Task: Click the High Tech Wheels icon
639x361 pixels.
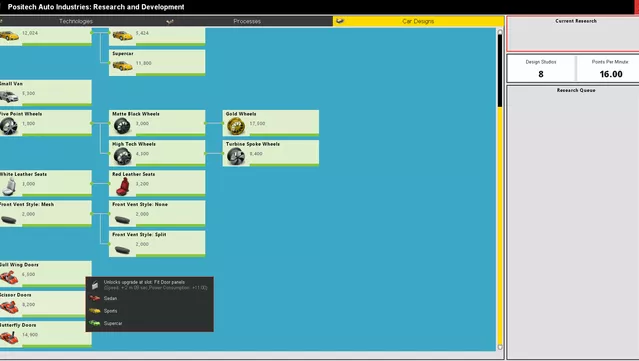Action: click(122, 156)
